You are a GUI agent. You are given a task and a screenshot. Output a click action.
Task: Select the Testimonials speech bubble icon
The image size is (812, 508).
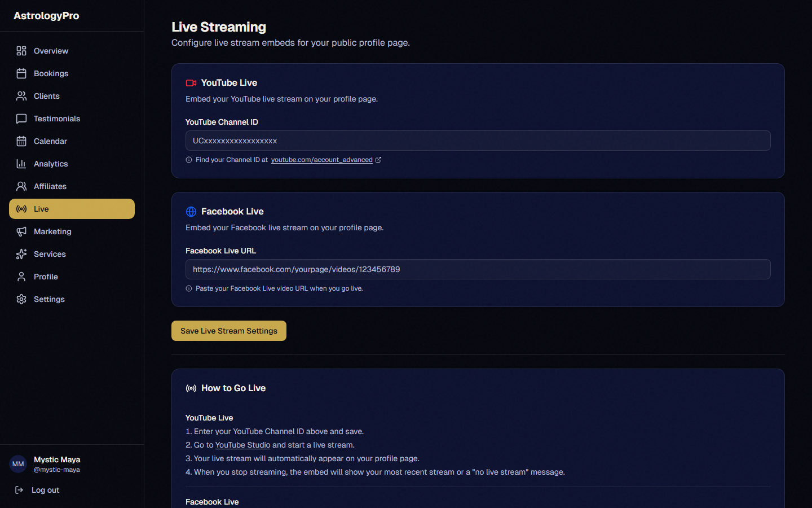(x=21, y=119)
